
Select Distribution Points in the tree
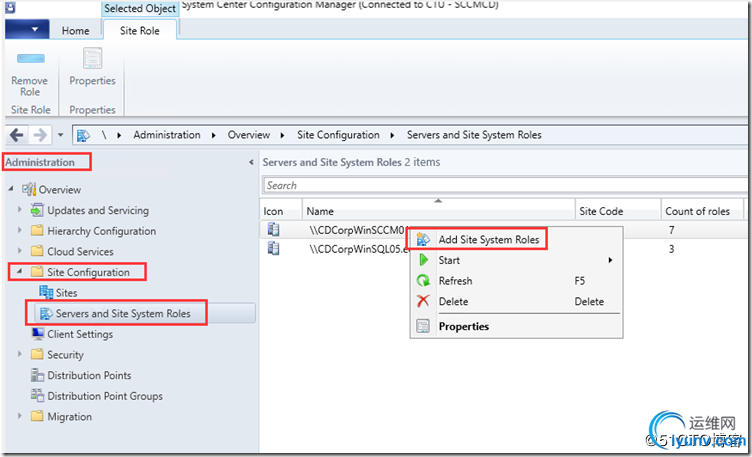click(x=89, y=375)
